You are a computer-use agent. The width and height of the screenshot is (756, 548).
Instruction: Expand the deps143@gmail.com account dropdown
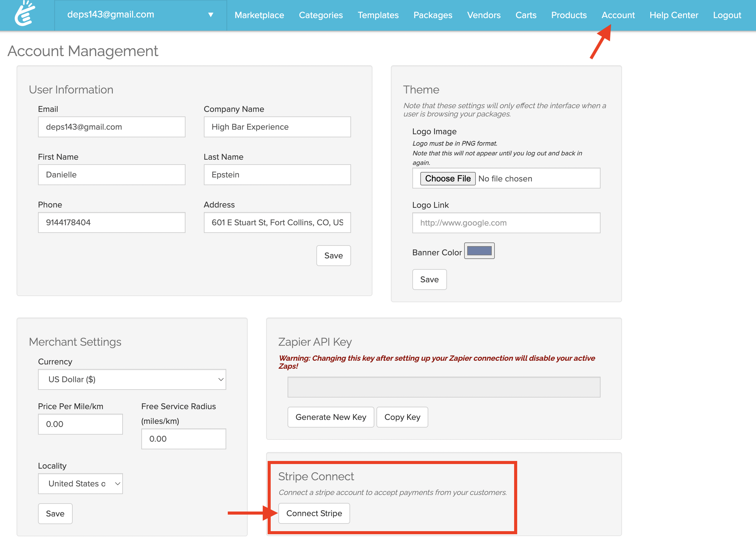(210, 15)
